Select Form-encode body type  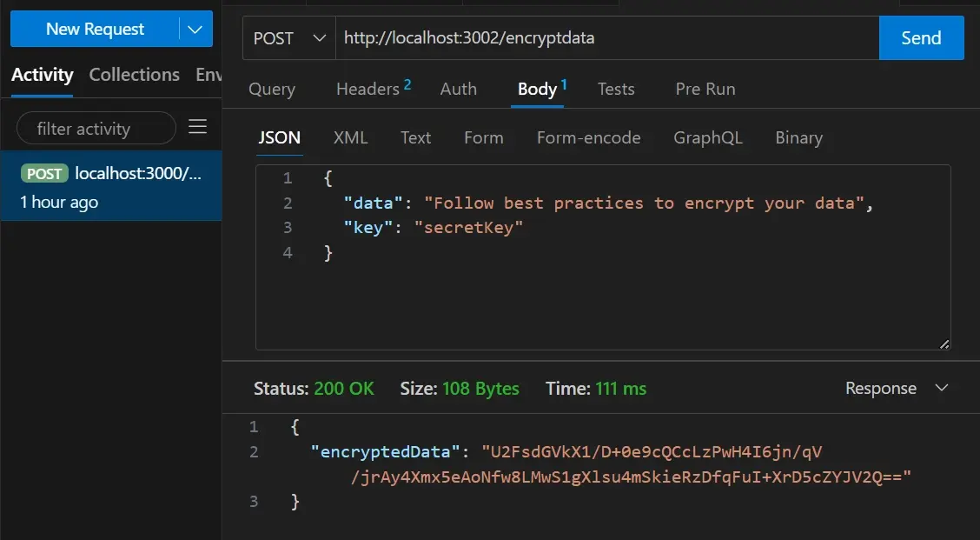[588, 137]
